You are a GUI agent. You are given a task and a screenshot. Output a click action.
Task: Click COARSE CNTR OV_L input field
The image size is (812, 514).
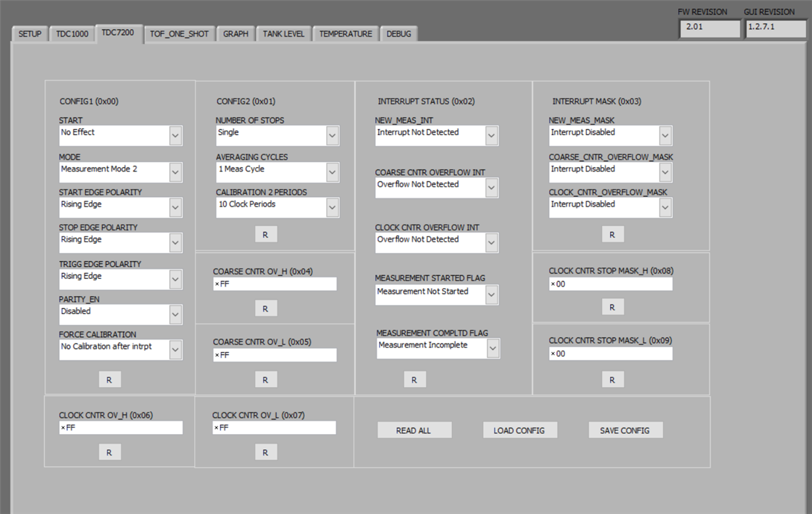click(275, 355)
